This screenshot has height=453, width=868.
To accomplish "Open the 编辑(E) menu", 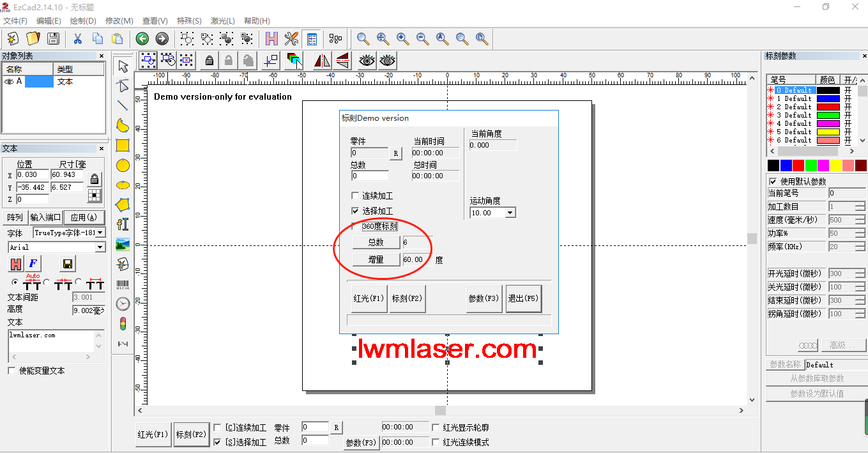I will 49,21.
